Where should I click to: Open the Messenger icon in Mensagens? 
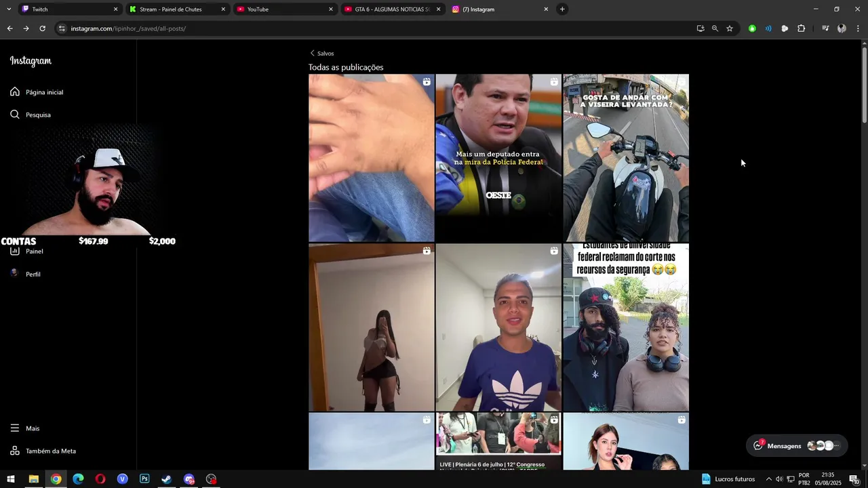point(758,445)
